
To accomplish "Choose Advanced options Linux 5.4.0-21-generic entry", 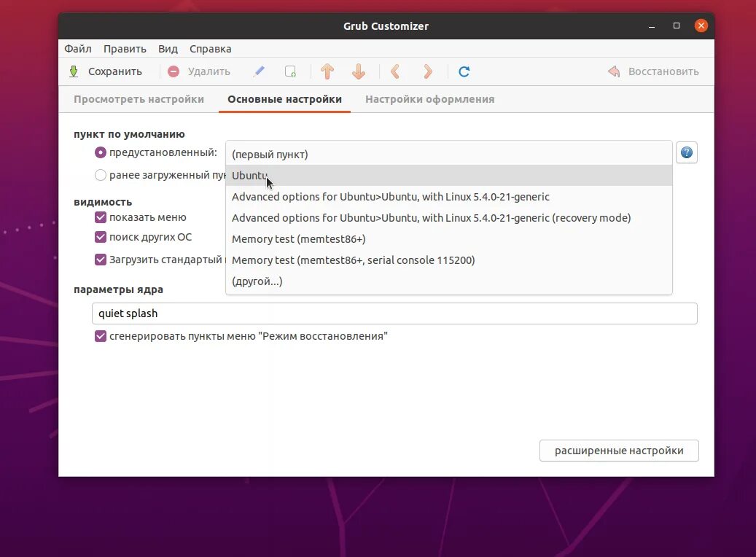I will pos(449,197).
